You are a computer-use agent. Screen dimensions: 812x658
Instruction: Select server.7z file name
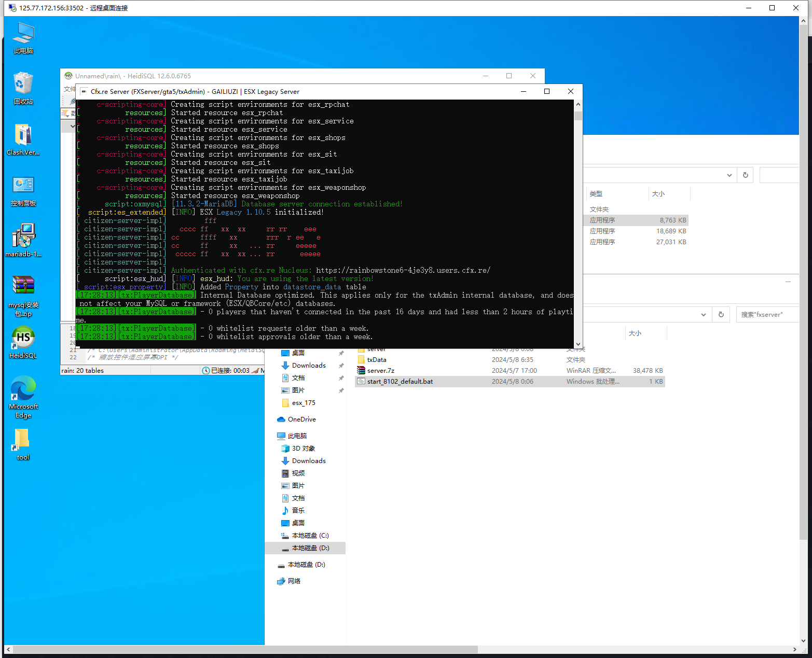(x=381, y=370)
